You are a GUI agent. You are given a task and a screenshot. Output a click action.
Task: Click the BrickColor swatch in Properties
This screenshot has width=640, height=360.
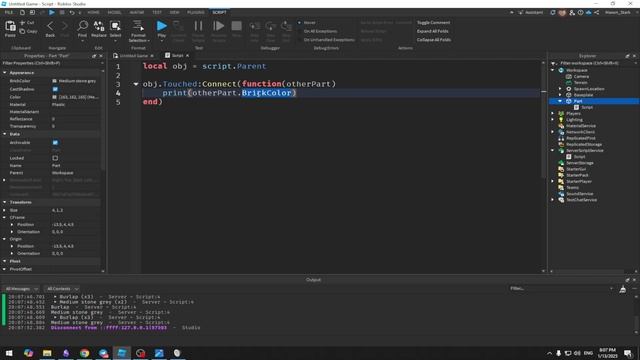tap(55, 81)
